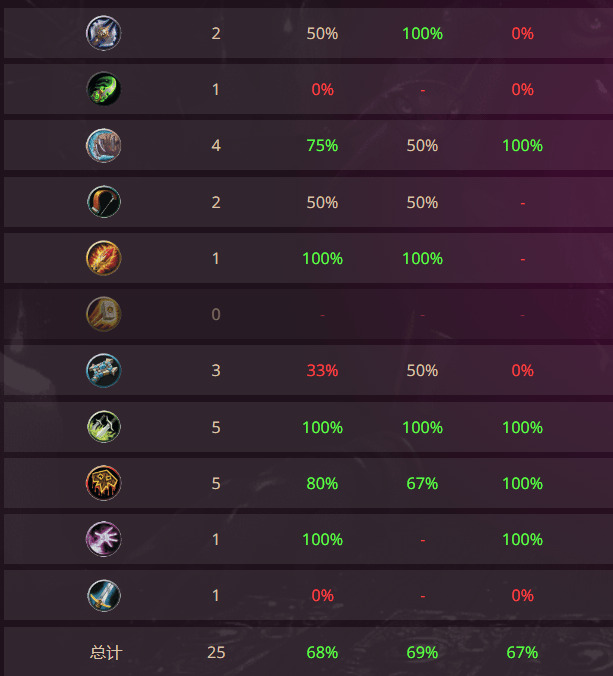This screenshot has height=676, width=613.
Task: Click the steel sword icon in last class row
Action: tap(103, 595)
